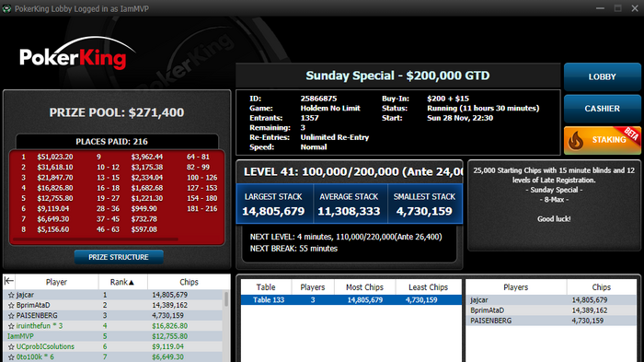Viewport: 644px width, 362px height.
Task: Minimize the PokerKing lobby window
Action: (x=600, y=8)
